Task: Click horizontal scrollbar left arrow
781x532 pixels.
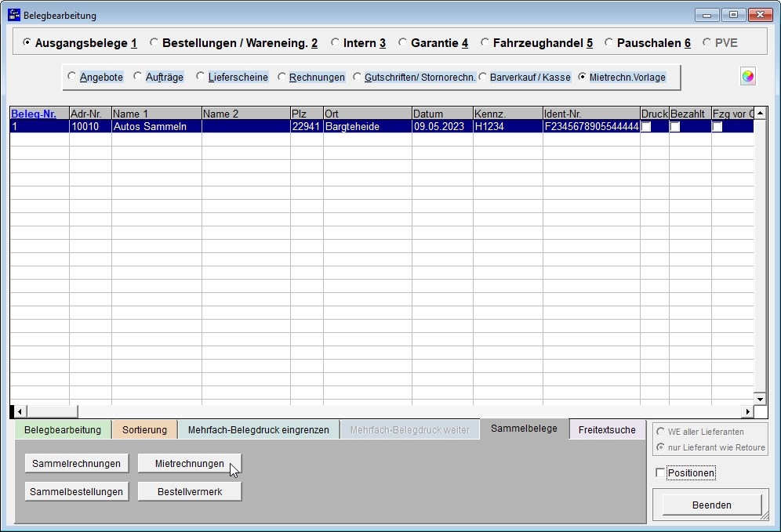Action: (20, 411)
